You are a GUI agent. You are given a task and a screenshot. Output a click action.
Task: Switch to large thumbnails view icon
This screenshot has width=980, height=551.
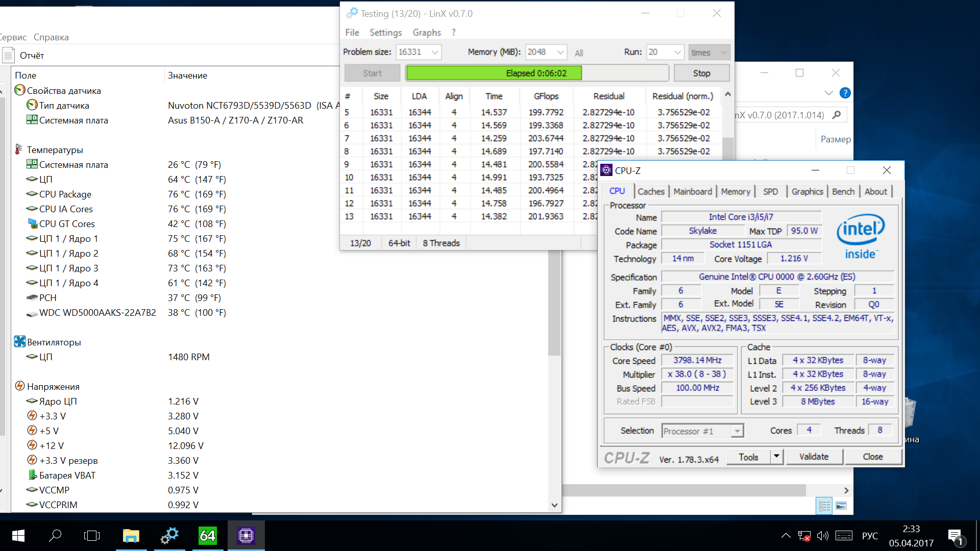(x=841, y=506)
